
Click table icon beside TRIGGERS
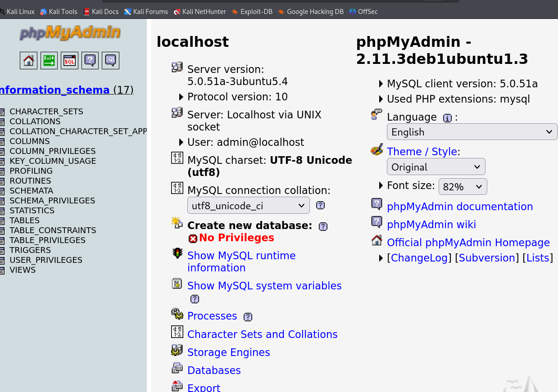(x=2, y=250)
